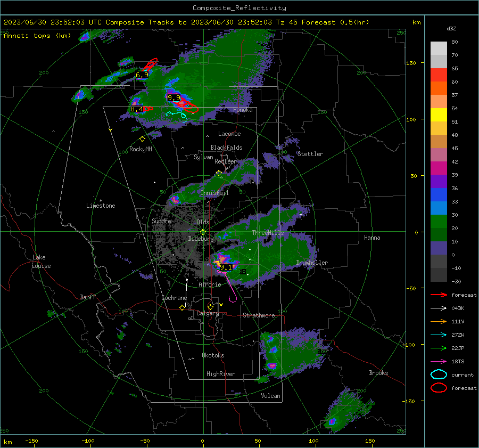
Task: Click the orange 111V track arrow icon
Action: tap(439, 321)
